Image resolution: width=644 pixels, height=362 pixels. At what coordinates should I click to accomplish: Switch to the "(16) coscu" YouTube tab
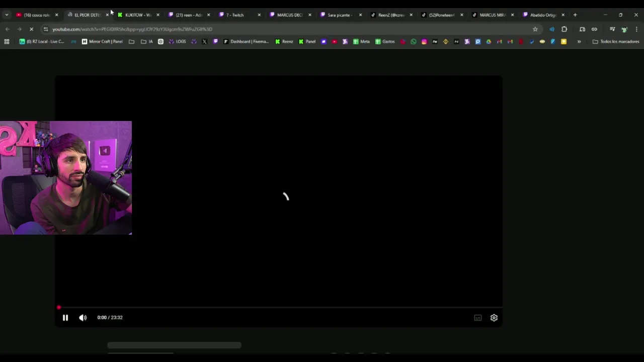(37, 15)
